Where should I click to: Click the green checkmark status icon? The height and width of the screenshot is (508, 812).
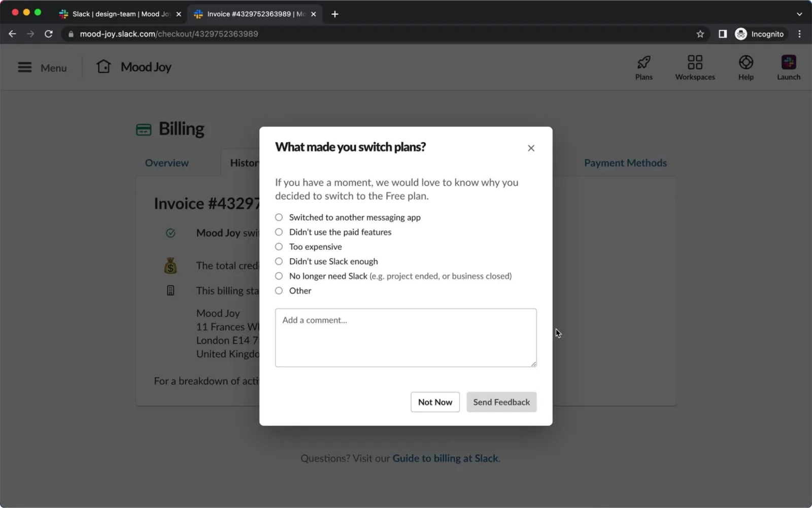[171, 233]
